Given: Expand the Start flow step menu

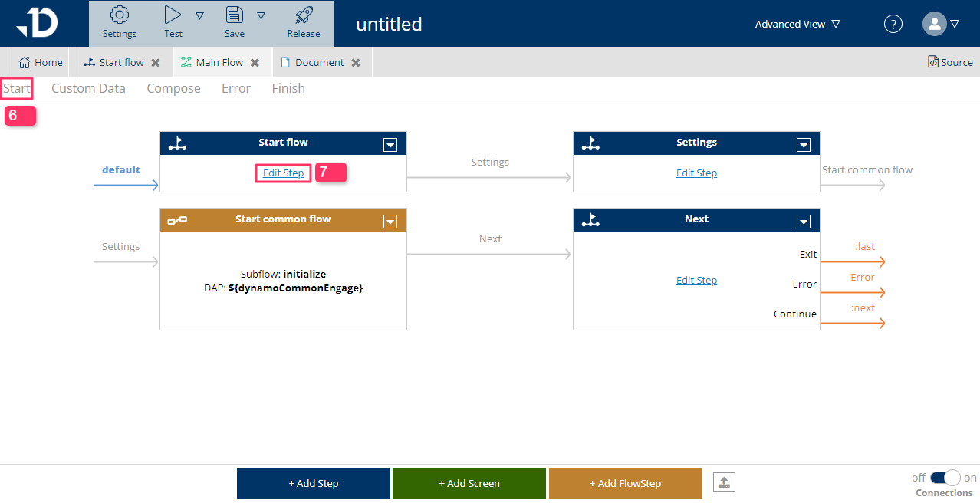Looking at the screenshot, I should point(390,144).
